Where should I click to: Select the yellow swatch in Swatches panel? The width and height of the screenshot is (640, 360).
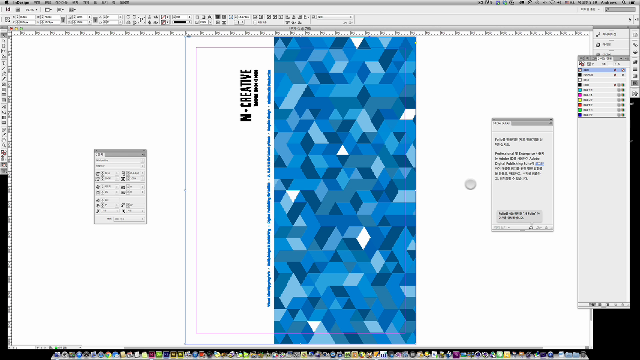602,100
